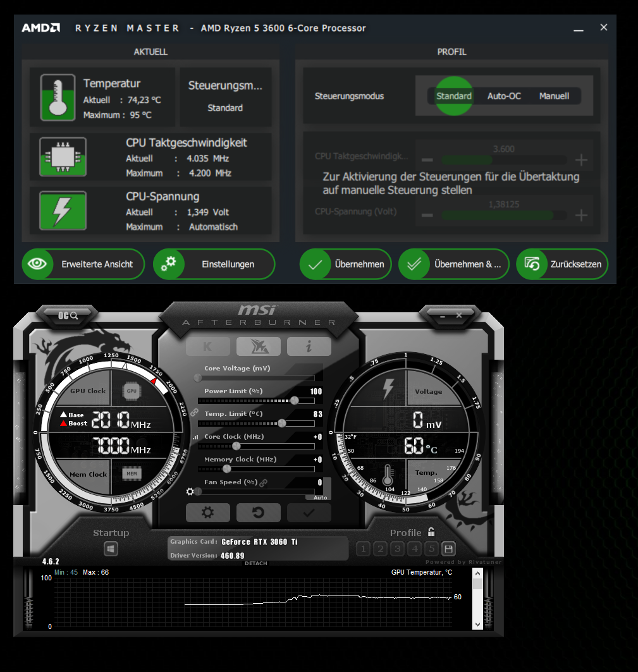Image resolution: width=638 pixels, height=672 pixels.
Task: Open Afterburner settings gear button
Action: point(208,513)
